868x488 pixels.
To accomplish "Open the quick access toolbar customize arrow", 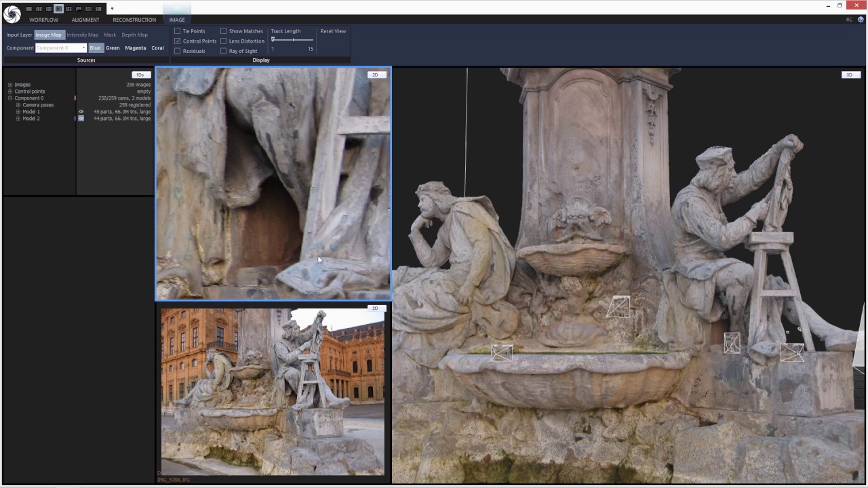I will pos(112,9).
